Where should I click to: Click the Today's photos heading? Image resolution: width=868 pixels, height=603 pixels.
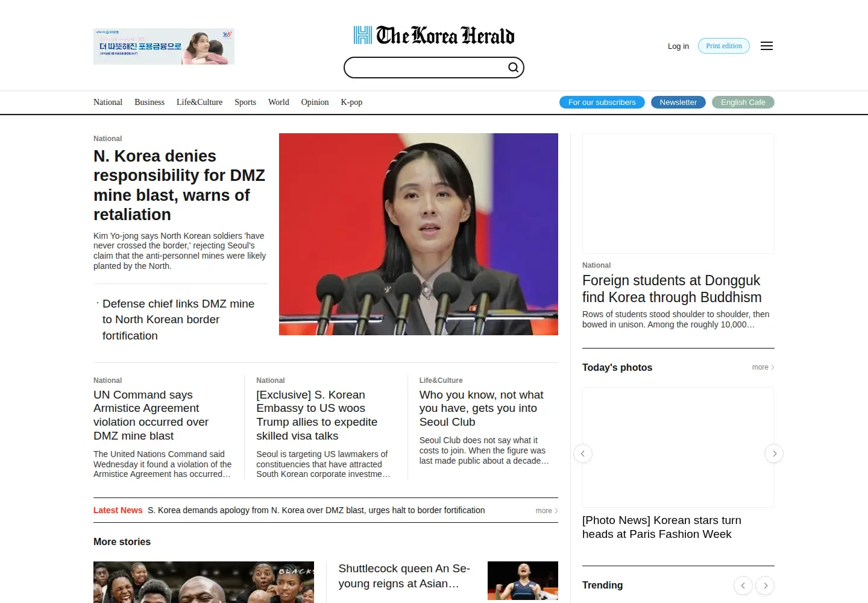(617, 367)
